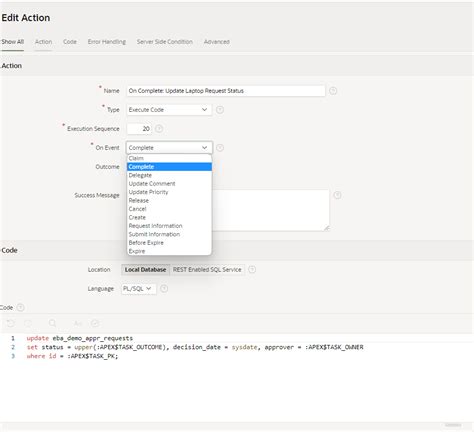Choose Submit Information from the event list
The width and height of the screenshot is (474, 432).
(169, 234)
